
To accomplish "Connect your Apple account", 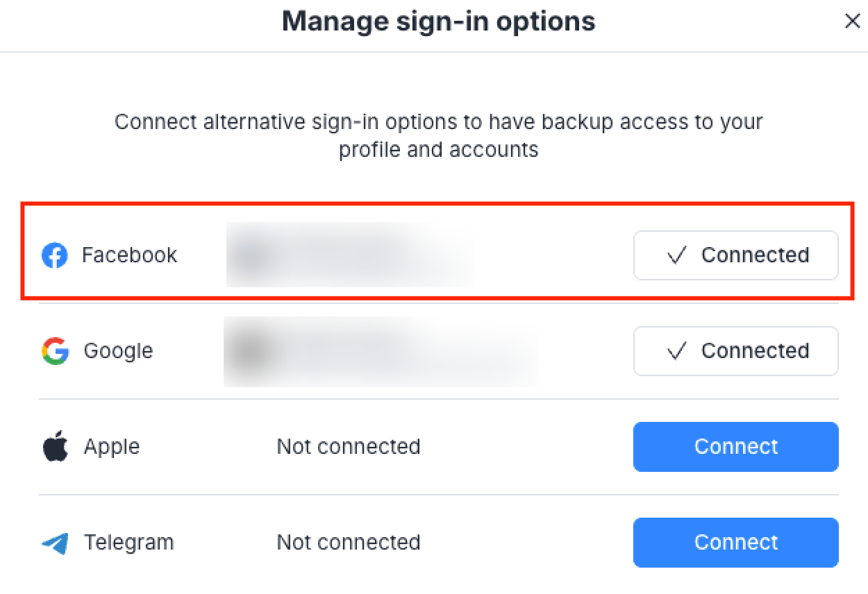I will (x=735, y=447).
